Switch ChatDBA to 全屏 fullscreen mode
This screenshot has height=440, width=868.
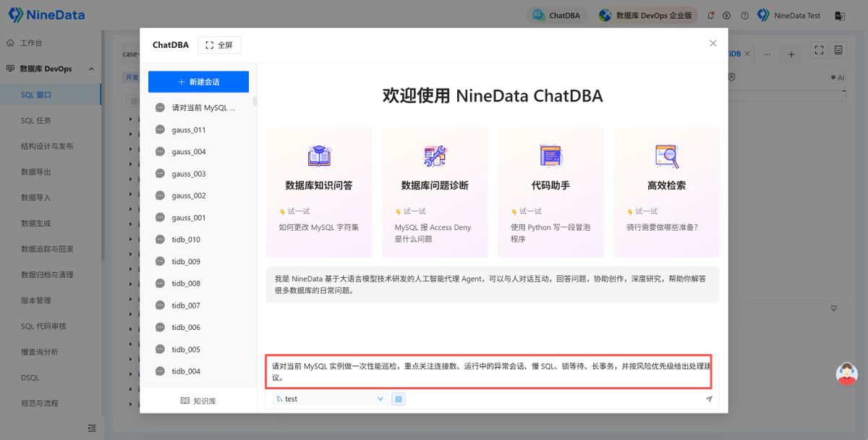pyautogui.click(x=219, y=45)
